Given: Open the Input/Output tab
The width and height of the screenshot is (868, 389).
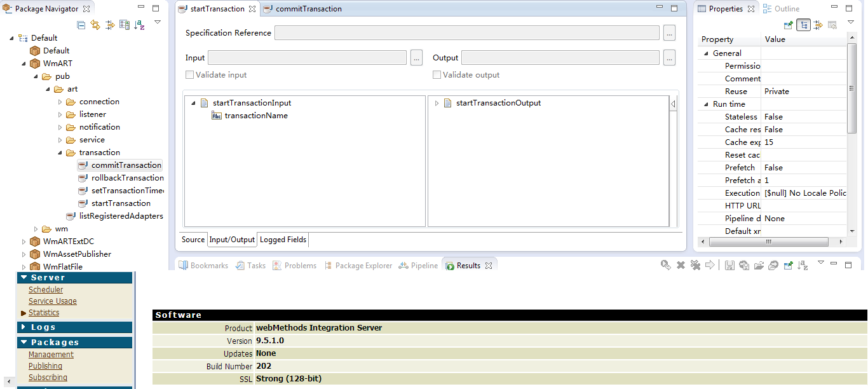Looking at the screenshot, I should pos(232,240).
